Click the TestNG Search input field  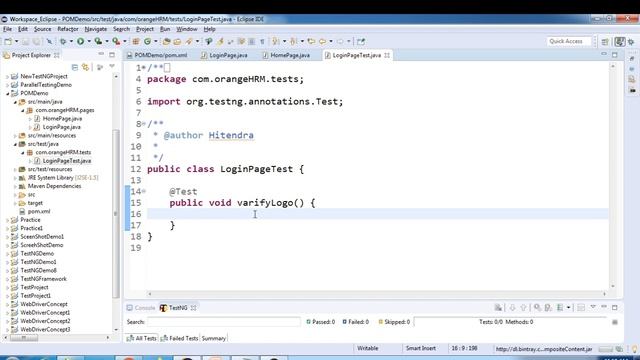click(224, 322)
